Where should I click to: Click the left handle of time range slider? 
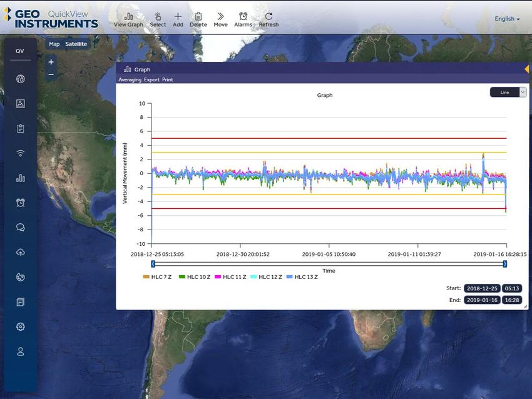pos(153,264)
